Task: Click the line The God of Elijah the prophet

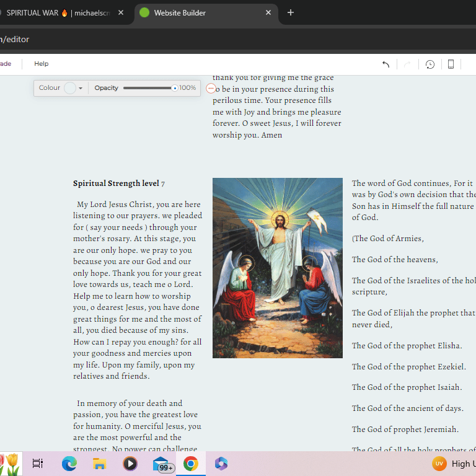Action: tap(414, 319)
